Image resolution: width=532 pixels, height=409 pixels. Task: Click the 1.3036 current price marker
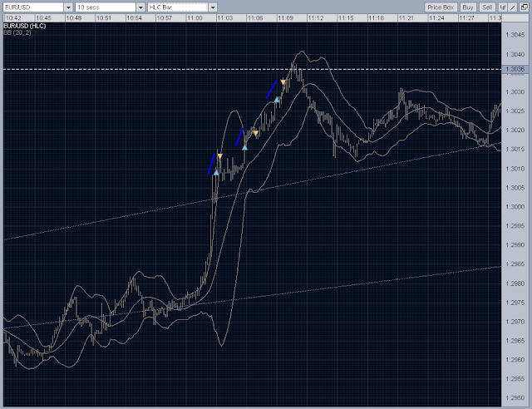coord(515,69)
